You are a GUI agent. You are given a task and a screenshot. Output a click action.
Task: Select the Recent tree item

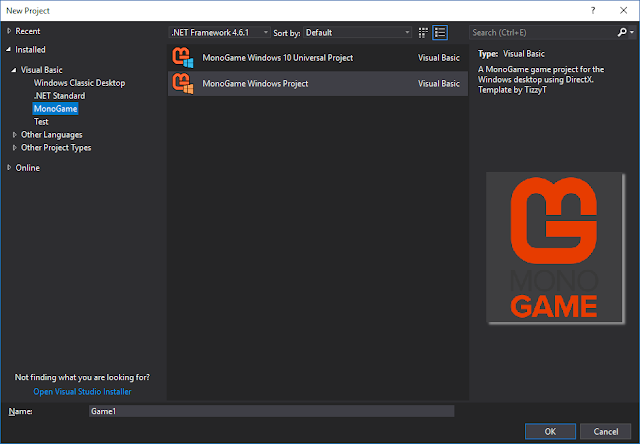(28, 31)
